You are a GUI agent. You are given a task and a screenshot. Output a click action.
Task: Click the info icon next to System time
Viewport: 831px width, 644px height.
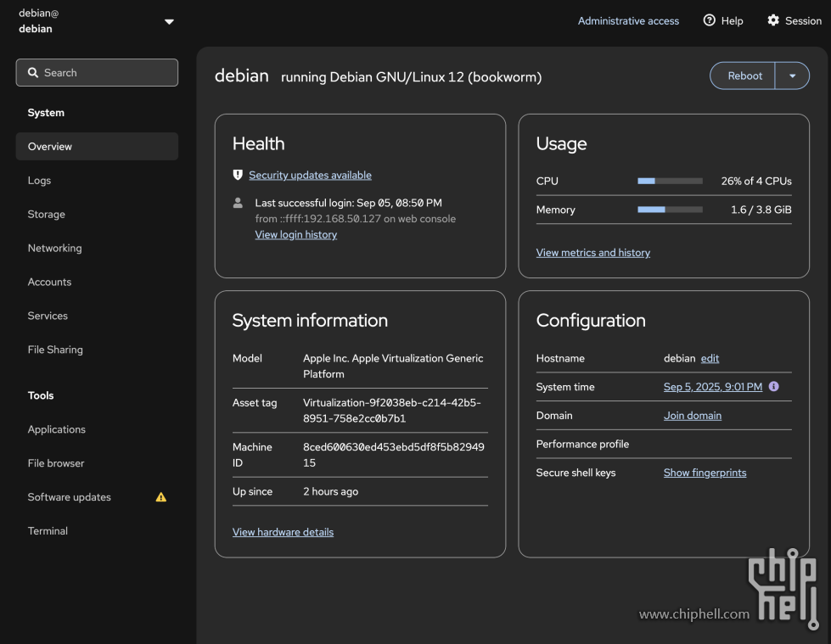tap(774, 387)
